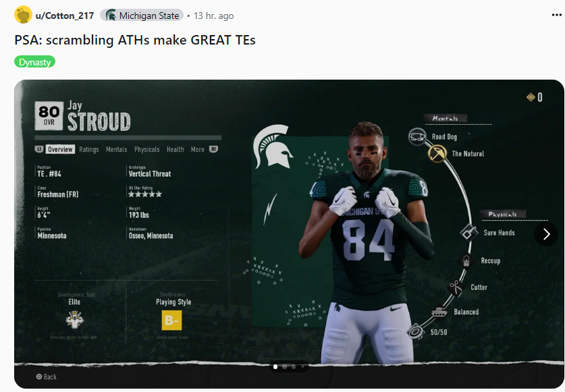Click the 50/50 football ability icon
Image resolution: width=565 pixels, height=392 pixels.
pos(416,331)
